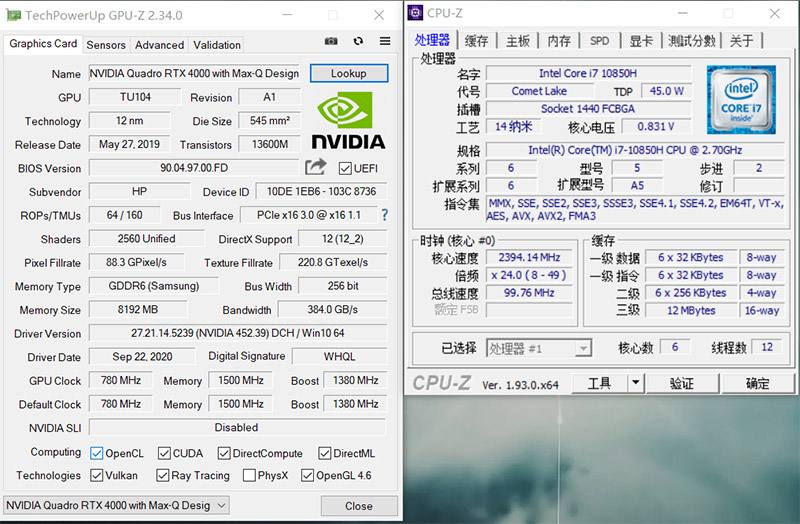Click the 验证 button in CPU-Z
This screenshot has height=524, width=800.
tap(682, 383)
